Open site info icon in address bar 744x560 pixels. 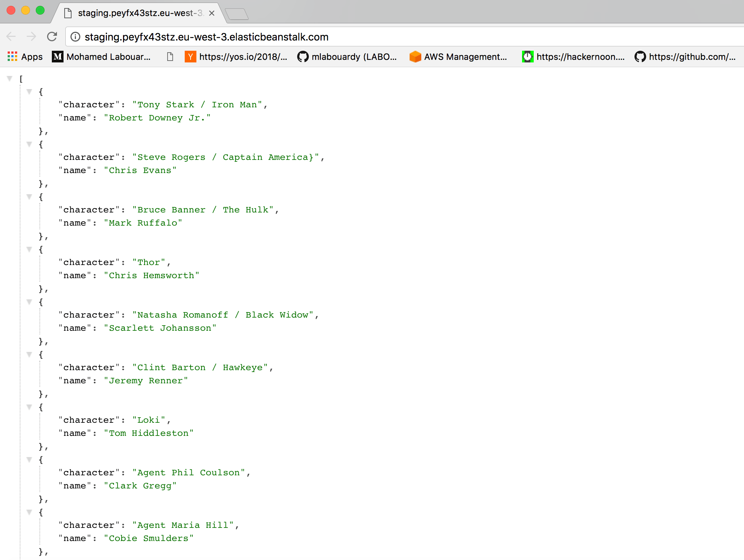point(75,37)
